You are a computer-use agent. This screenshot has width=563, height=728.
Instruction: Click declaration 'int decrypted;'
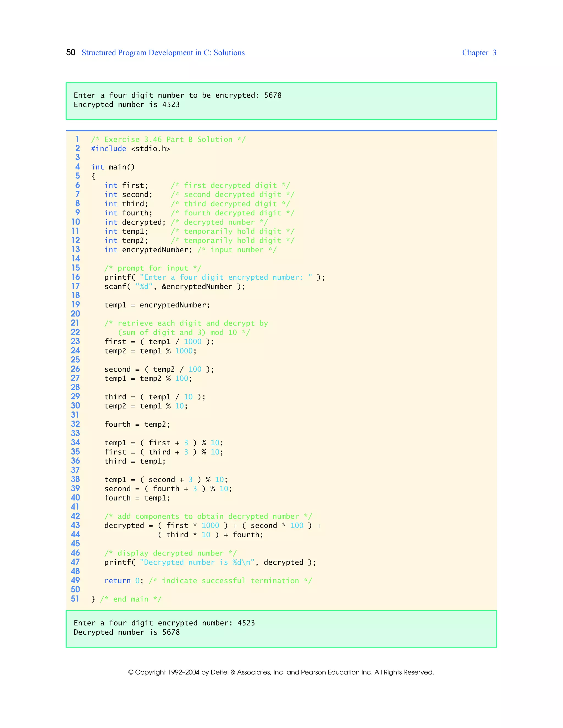click(135, 222)
